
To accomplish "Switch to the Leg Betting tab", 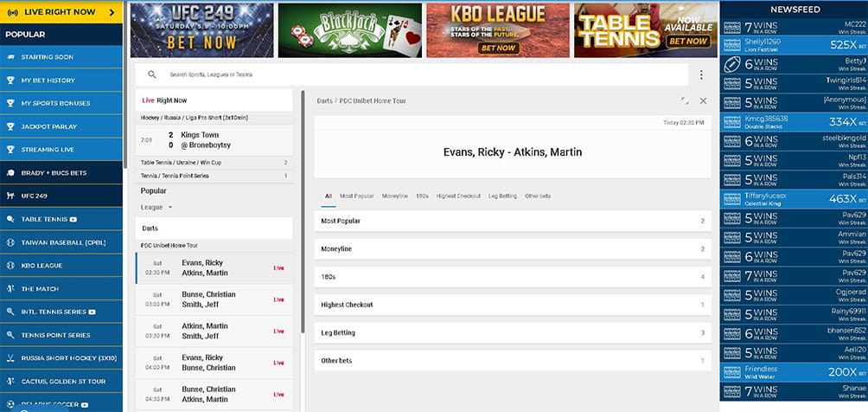I will tap(502, 196).
